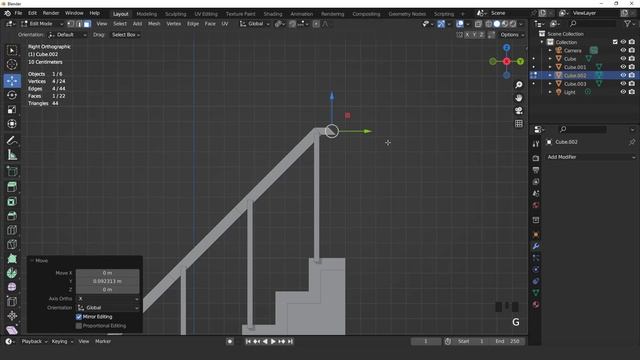Screen dimensions: 640x360
Task: Select the Extrude Region tool
Action: tap(12, 187)
